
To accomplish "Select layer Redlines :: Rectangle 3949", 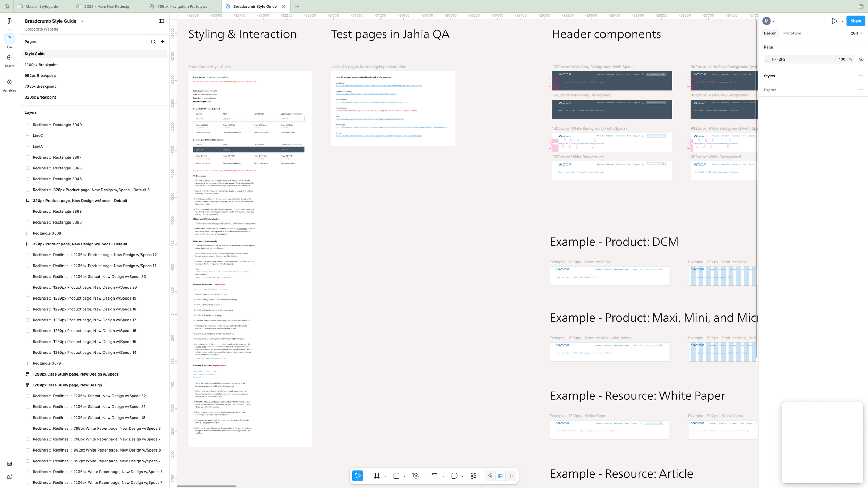I will tap(94, 125).
